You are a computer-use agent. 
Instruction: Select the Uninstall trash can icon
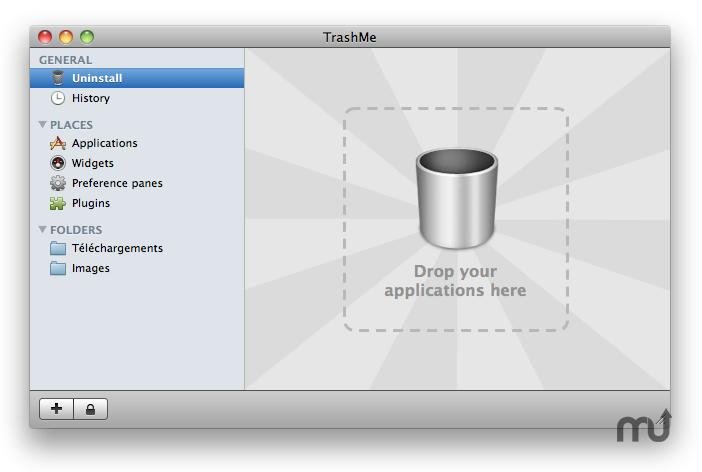pos(58,78)
